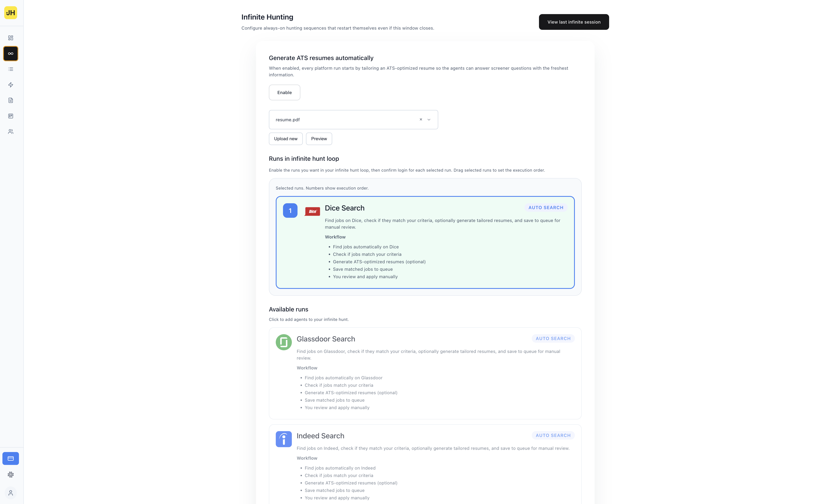Open the dashboard grid icon in sidebar

10,38
